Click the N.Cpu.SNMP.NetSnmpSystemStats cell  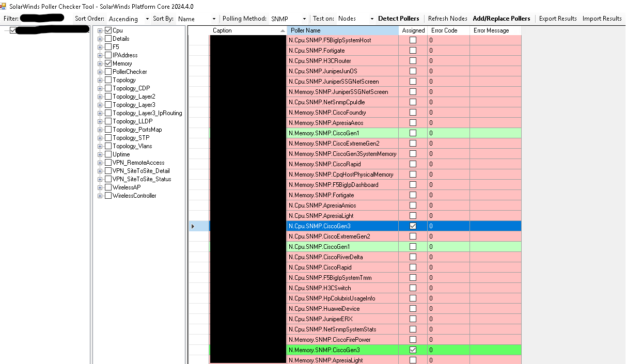[342, 329]
